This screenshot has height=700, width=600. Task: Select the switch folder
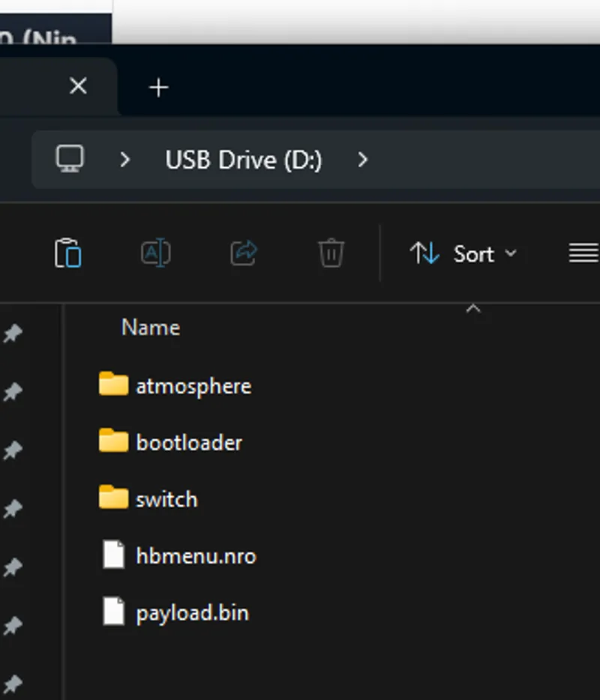coord(166,499)
